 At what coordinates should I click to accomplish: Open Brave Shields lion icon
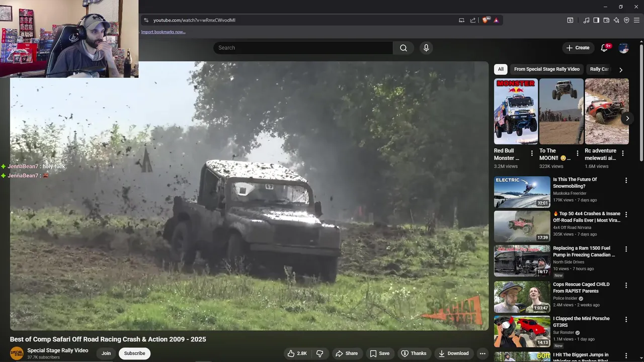click(485, 20)
